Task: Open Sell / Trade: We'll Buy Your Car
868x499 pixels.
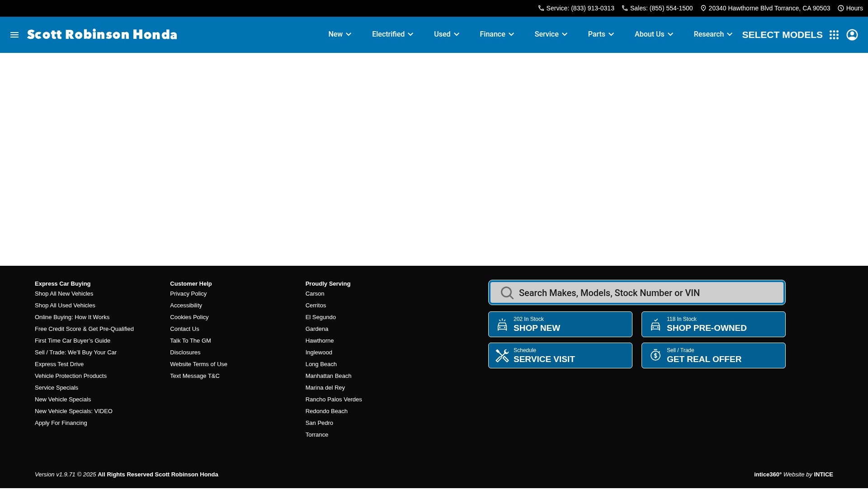Action: [x=75, y=353]
